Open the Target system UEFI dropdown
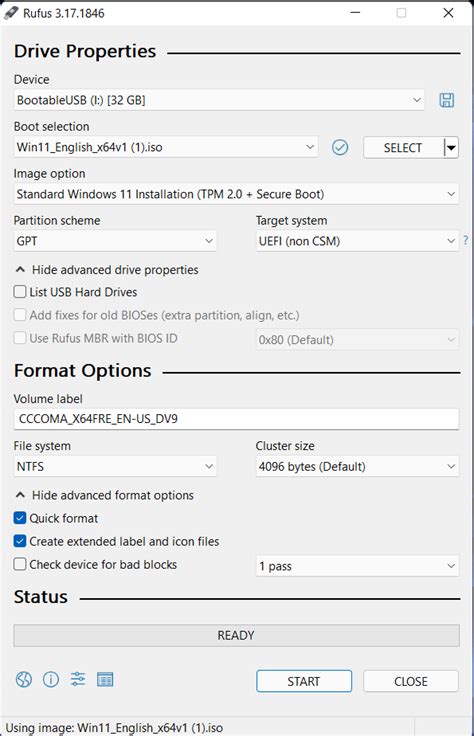Image resolution: width=474 pixels, height=736 pixels. [357, 241]
